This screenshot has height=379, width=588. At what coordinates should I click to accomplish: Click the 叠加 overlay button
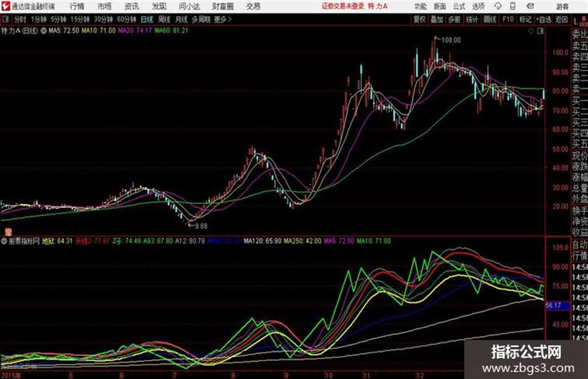click(437, 19)
